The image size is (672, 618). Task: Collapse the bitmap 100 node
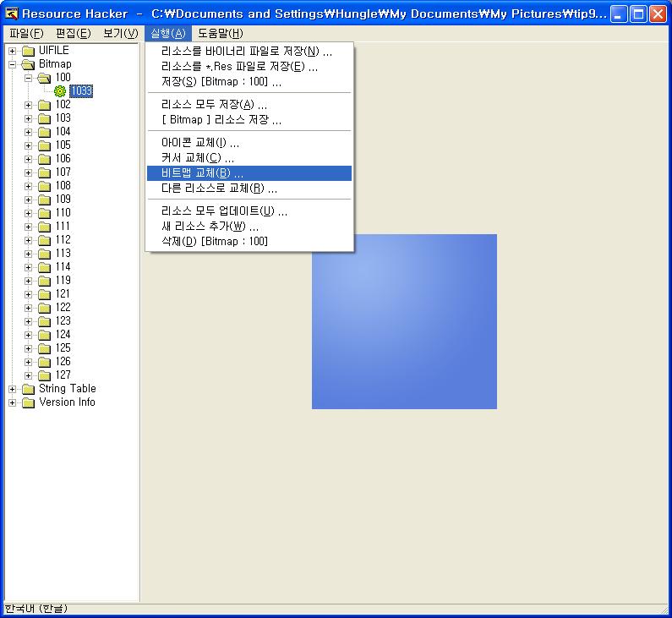(28, 78)
